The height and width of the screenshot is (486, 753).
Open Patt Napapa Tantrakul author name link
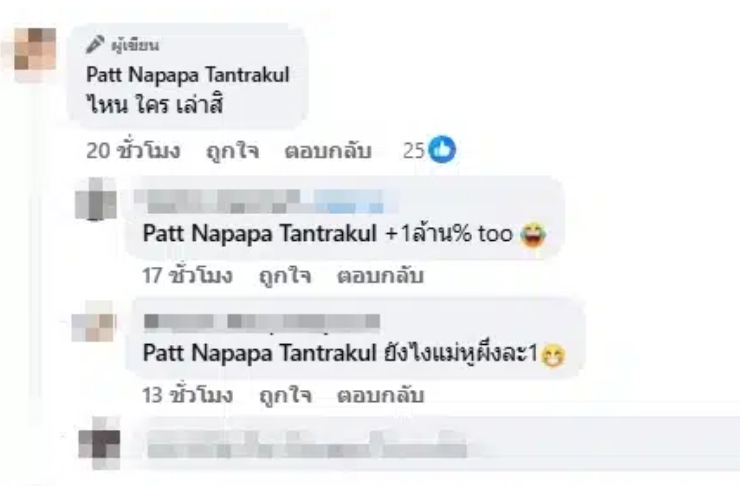tap(188, 75)
